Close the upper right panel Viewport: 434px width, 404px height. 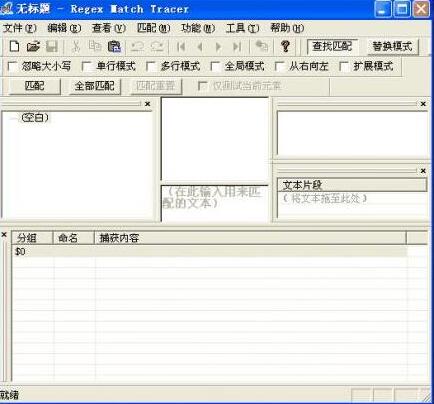coord(423,104)
